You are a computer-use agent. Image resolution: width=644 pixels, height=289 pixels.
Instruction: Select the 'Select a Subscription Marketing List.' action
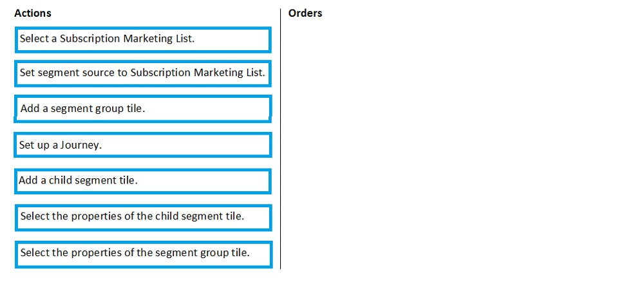(143, 40)
